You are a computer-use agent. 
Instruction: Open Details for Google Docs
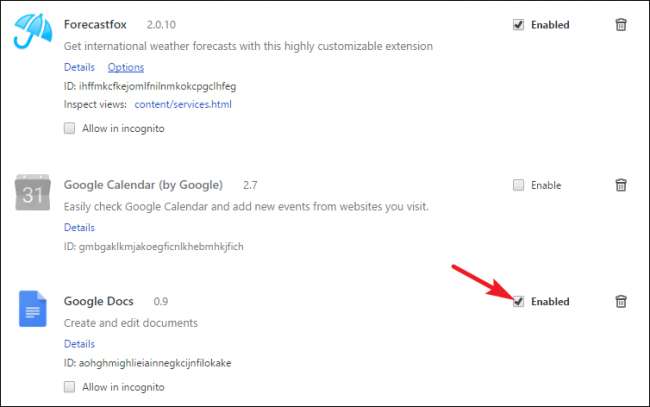[x=79, y=344]
